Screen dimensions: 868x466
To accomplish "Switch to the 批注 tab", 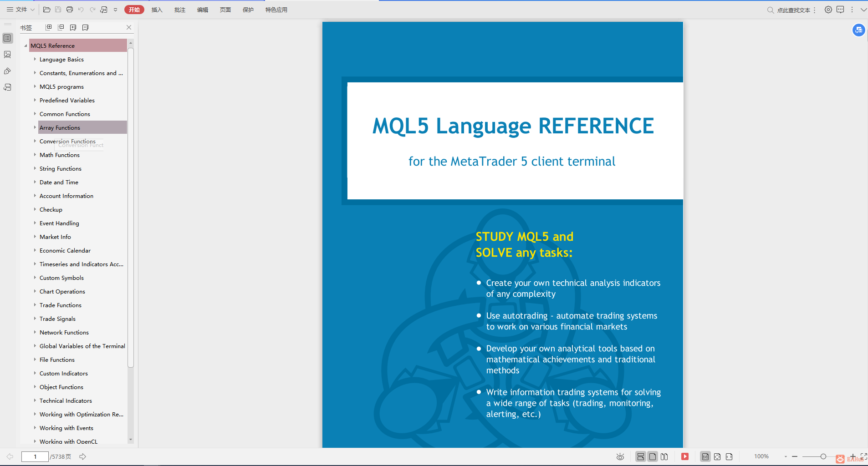I will pyautogui.click(x=179, y=10).
